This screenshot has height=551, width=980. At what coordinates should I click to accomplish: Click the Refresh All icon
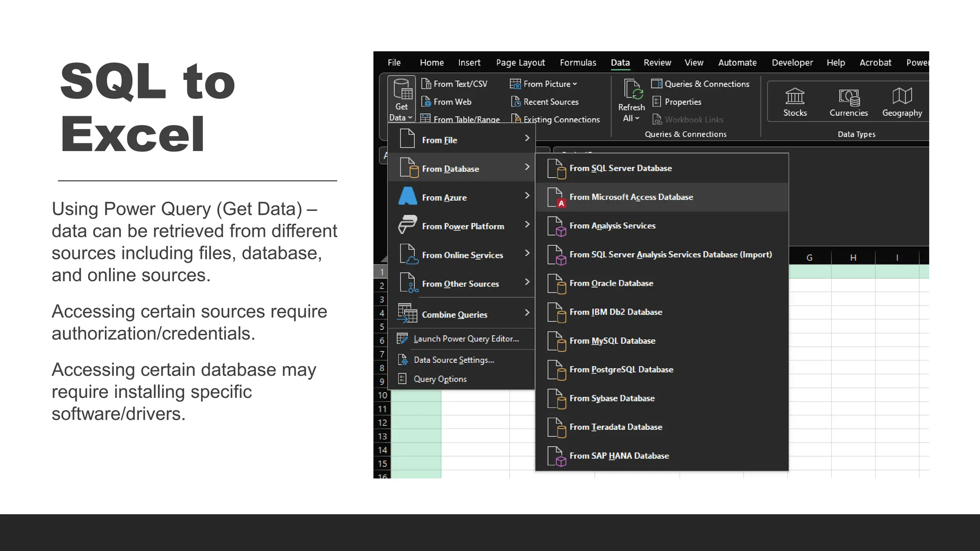[x=633, y=89]
